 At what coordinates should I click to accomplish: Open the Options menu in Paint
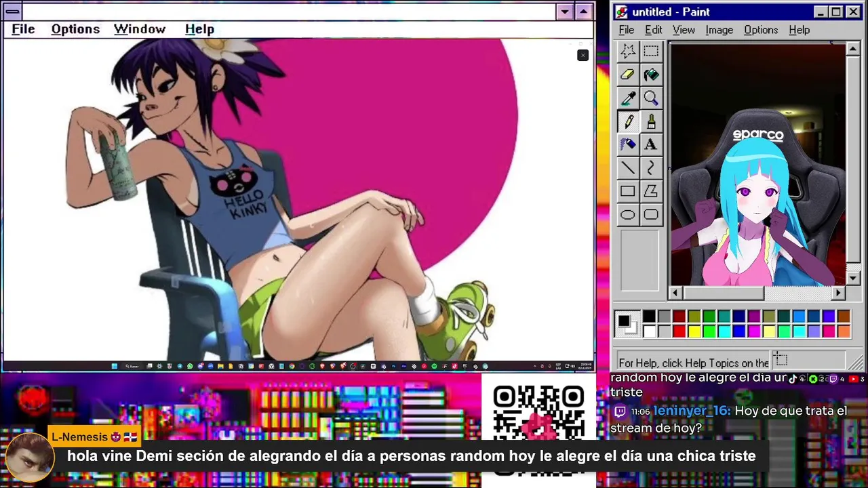click(x=761, y=30)
